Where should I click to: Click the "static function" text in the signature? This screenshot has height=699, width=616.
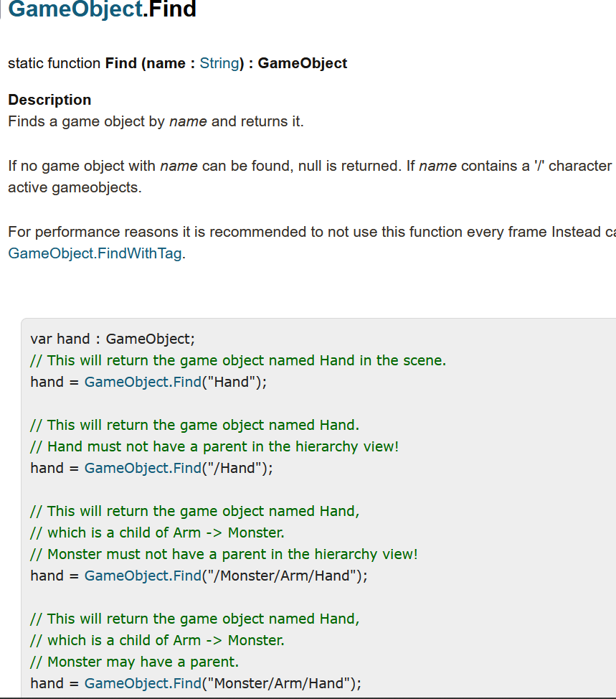pos(54,63)
